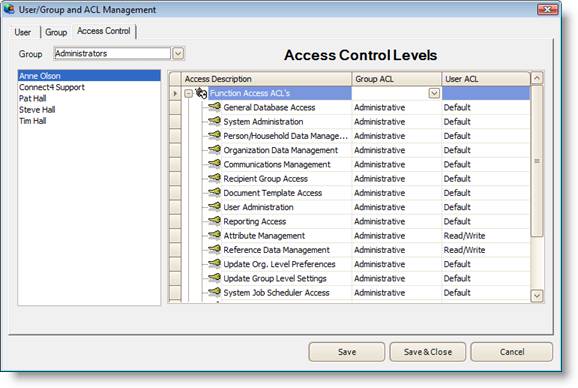
Task: Click the key icon beside General Database Access
Action: tap(214, 107)
